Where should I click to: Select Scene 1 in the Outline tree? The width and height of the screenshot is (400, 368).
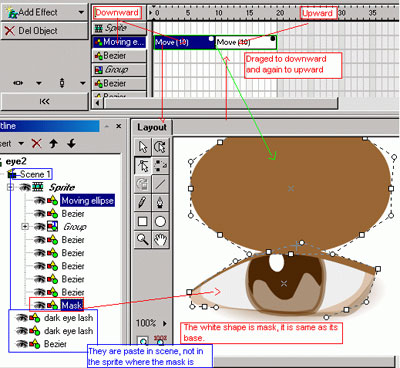[35, 174]
